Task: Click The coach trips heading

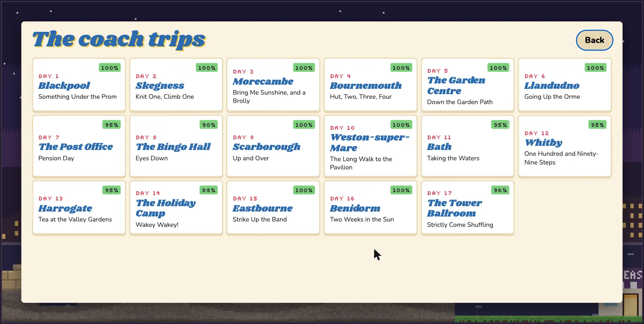Action: point(119,39)
